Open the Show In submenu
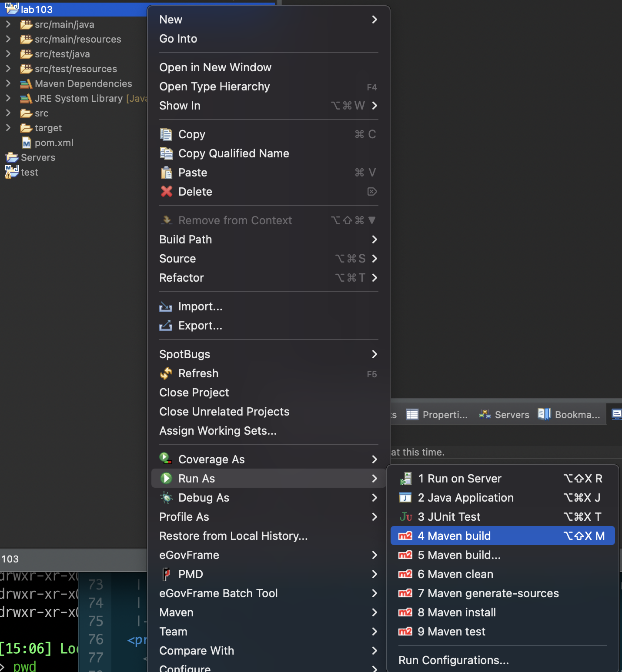Viewport: 622px width, 672px height. pos(269,106)
